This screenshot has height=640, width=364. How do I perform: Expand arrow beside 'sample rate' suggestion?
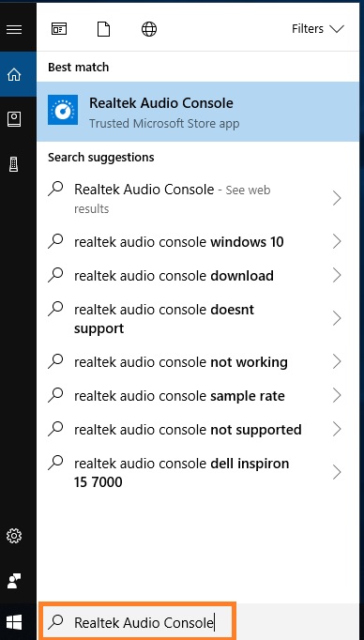tap(337, 395)
